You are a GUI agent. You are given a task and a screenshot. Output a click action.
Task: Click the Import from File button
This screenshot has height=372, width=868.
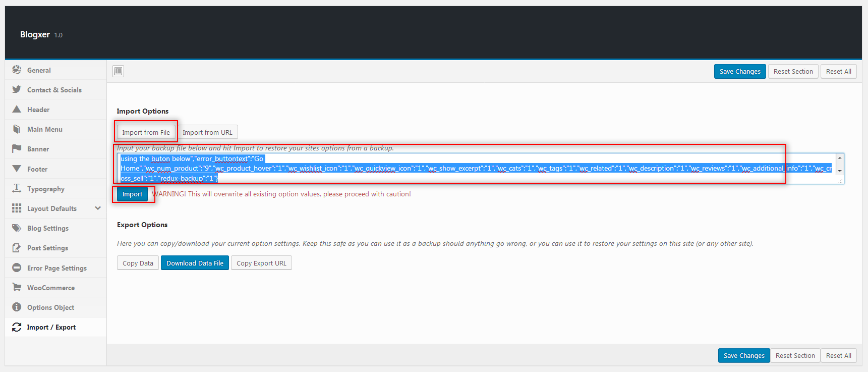[146, 132]
